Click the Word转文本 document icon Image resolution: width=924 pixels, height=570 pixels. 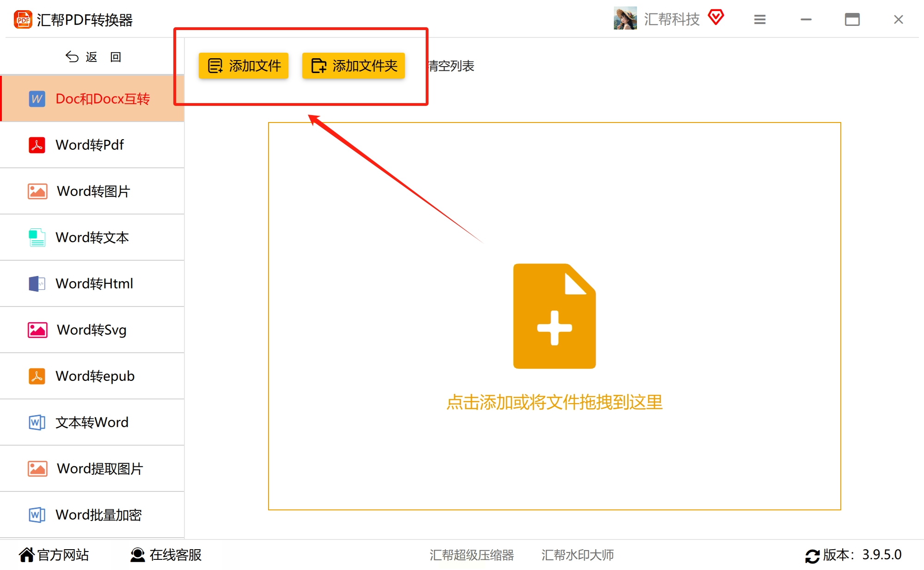pos(37,238)
